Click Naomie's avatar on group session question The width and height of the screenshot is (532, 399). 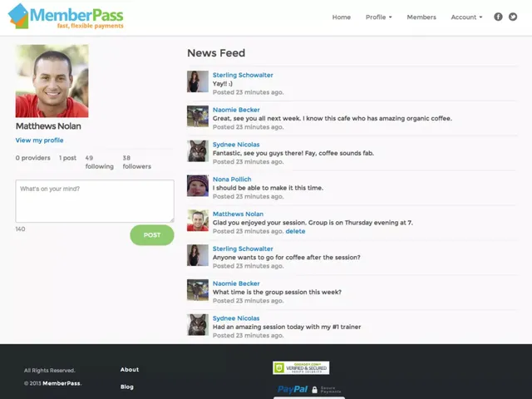(x=198, y=290)
